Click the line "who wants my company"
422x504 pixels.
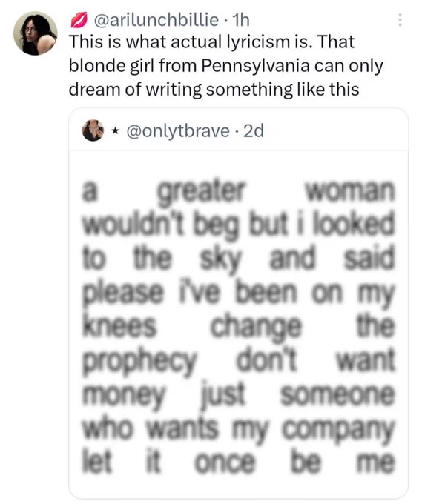pos(238,429)
